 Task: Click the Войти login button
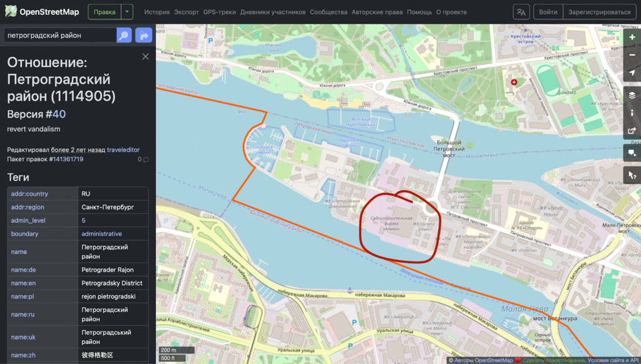(548, 12)
